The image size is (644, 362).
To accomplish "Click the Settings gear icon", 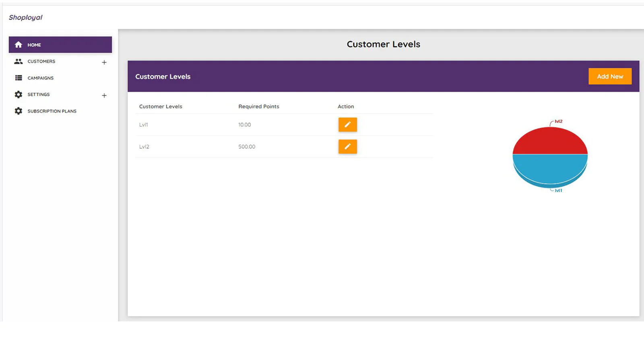I will point(19,95).
